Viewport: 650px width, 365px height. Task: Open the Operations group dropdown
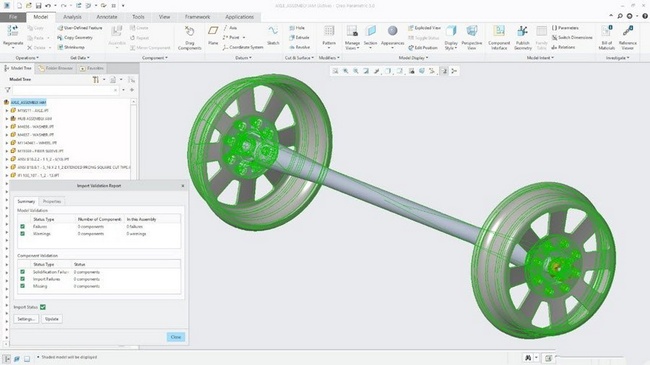pyautogui.click(x=27, y=58)
